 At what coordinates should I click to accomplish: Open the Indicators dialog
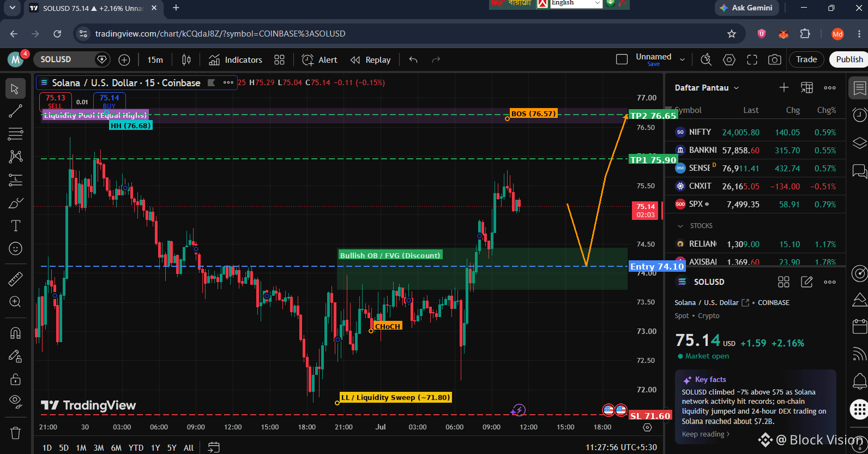point(236,59)
